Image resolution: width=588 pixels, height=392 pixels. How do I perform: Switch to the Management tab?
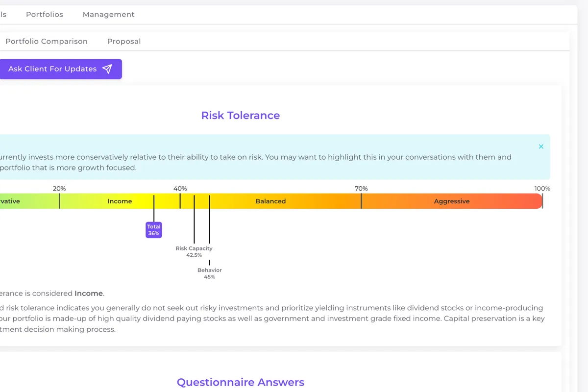point(108,15)
